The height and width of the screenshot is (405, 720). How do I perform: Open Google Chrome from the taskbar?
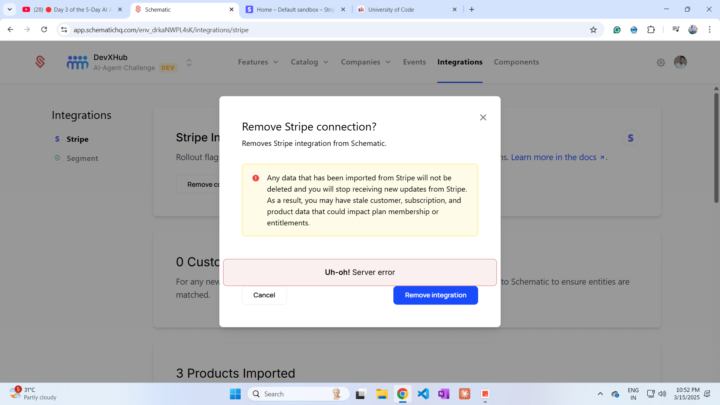[403, 394]
